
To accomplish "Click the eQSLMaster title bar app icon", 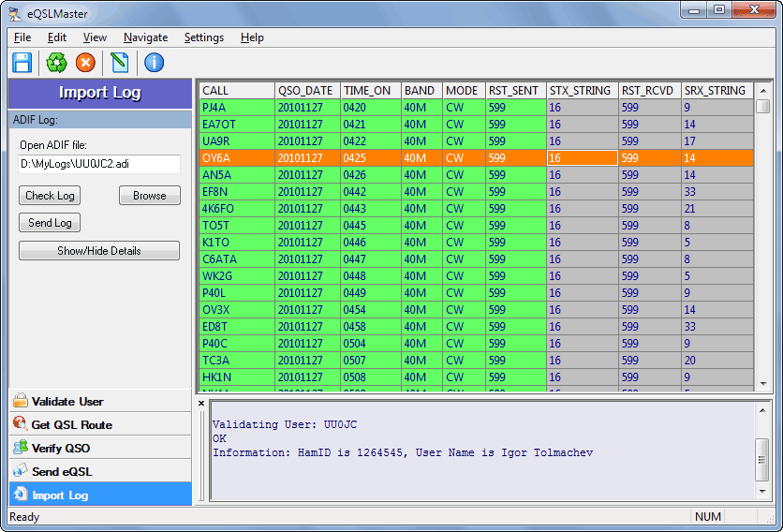I will pos(16,14).
